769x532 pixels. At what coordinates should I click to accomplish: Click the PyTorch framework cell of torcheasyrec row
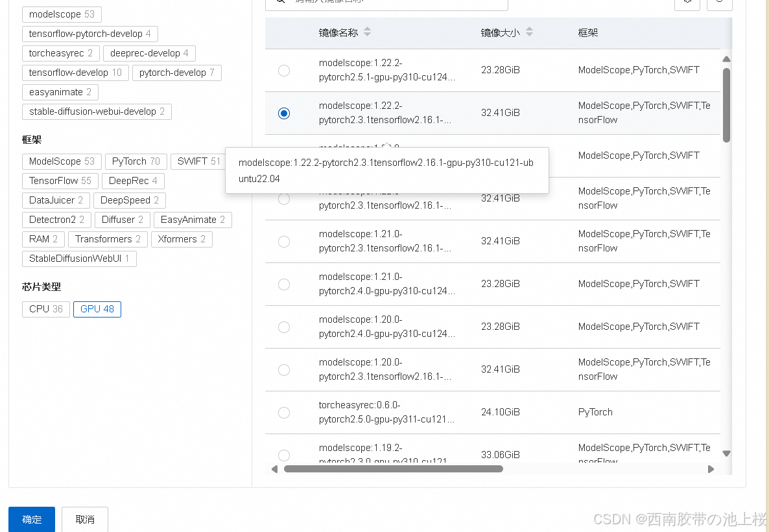pos(595,412)
